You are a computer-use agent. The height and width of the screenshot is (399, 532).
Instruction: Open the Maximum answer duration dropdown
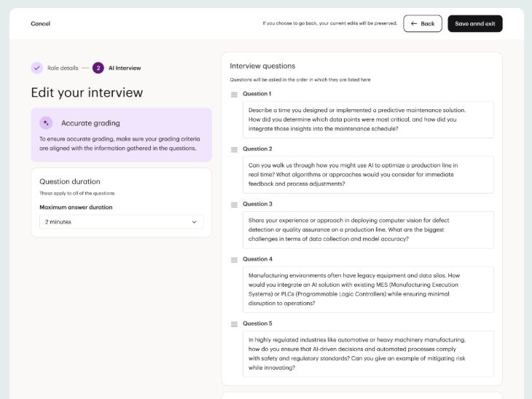tap(121, 221)
